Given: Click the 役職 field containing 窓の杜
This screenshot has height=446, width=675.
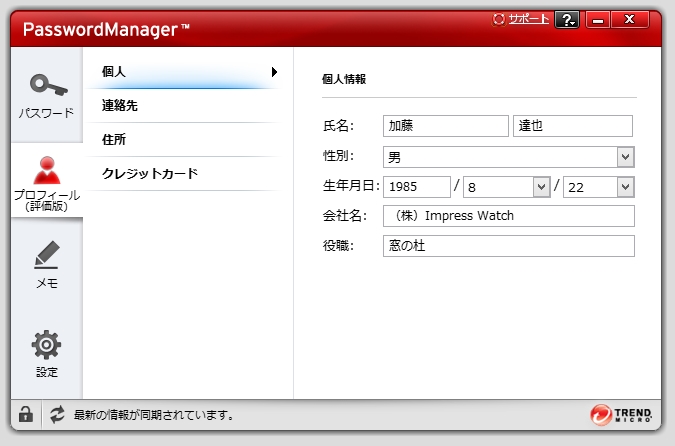Looking at the screenshot, I should (x=509, y=246).
